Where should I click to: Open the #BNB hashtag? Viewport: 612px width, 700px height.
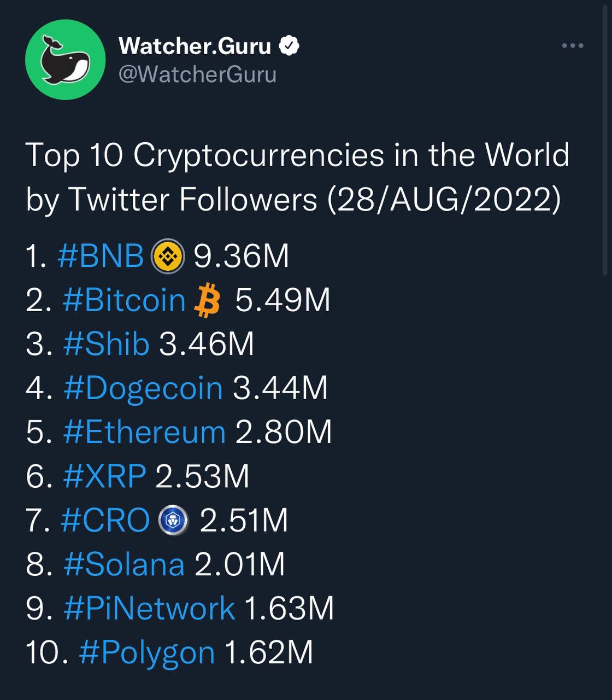pos(101,256)
